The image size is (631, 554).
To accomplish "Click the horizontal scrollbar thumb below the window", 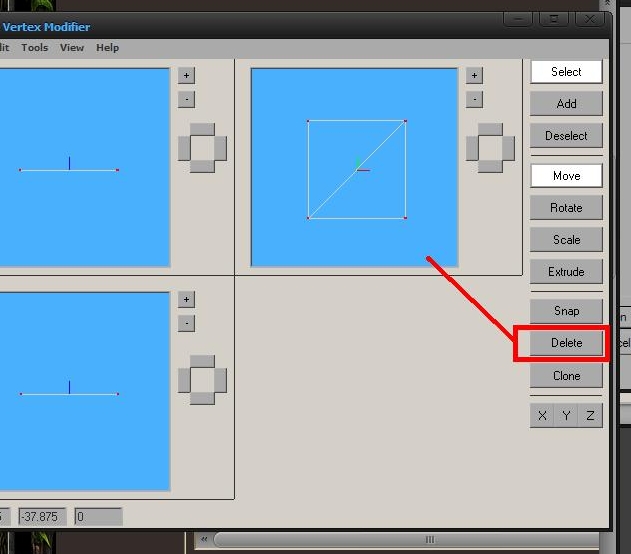I will [406, 540].
